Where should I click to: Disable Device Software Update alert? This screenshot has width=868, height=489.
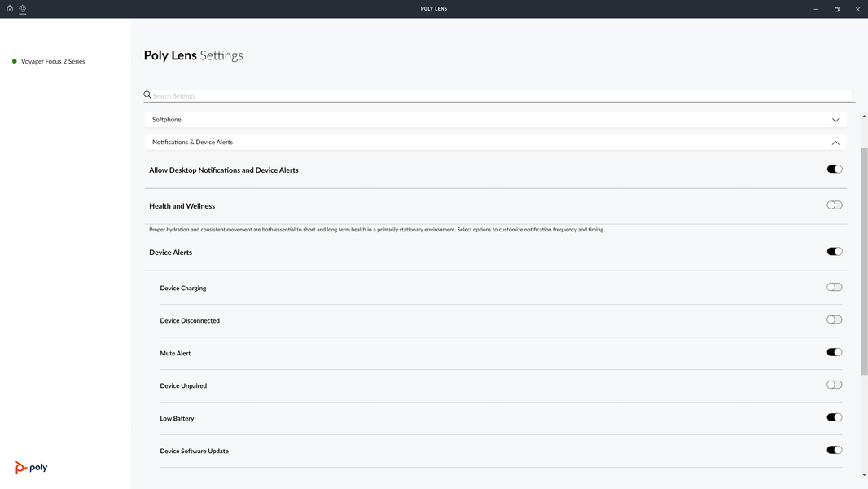pyautogui.click(x=835, y=451)
